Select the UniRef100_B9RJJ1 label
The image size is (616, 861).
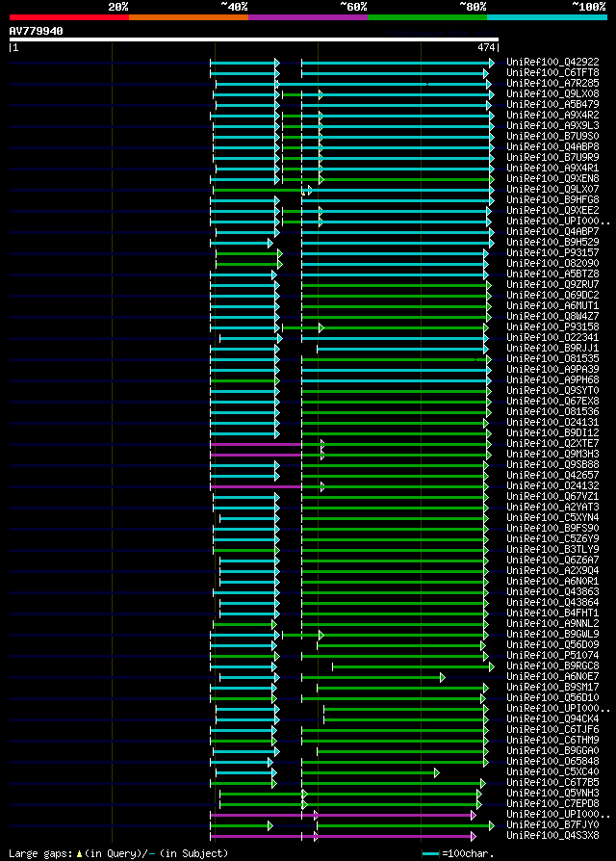click(552, 349)
